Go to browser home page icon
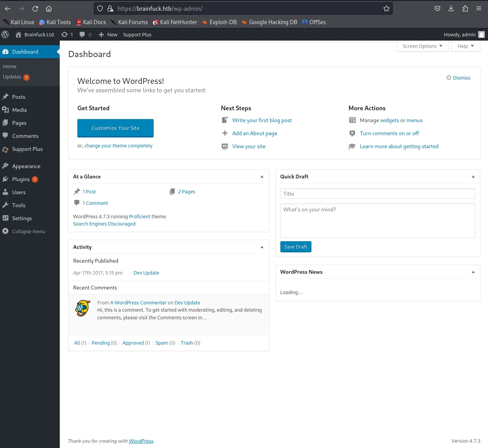 point(49,8)
